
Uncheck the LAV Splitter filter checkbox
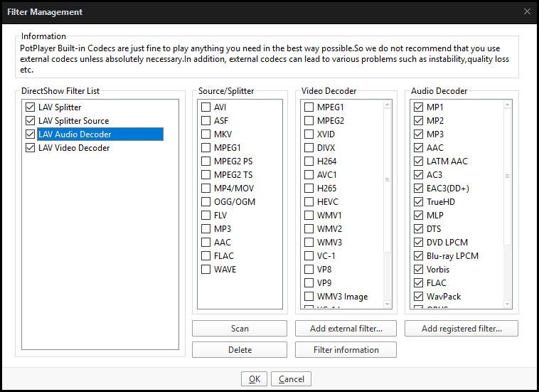(31, 107)
